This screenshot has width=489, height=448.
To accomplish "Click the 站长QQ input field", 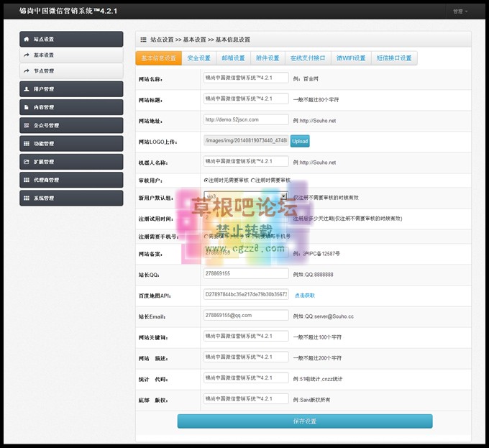I will (x=246, y=274).
